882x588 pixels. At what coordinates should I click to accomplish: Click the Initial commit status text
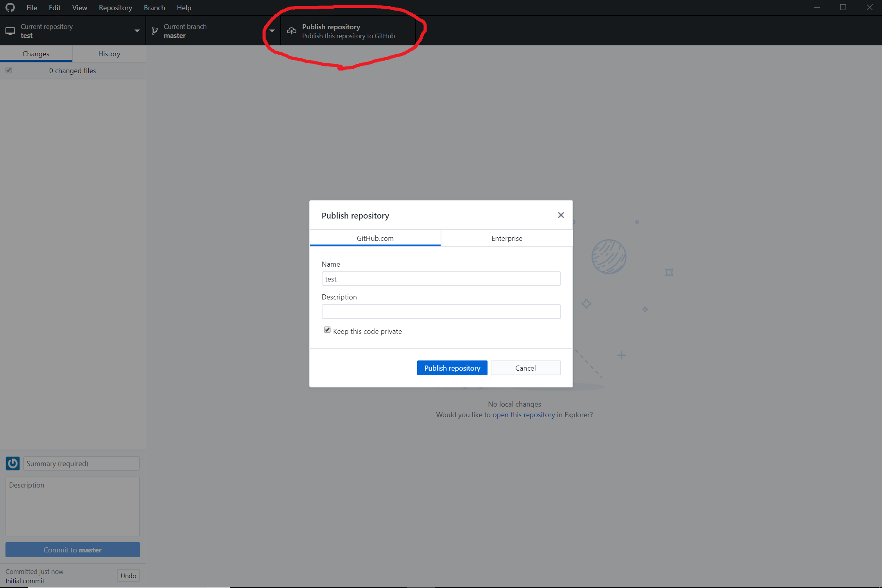point(25,581)
